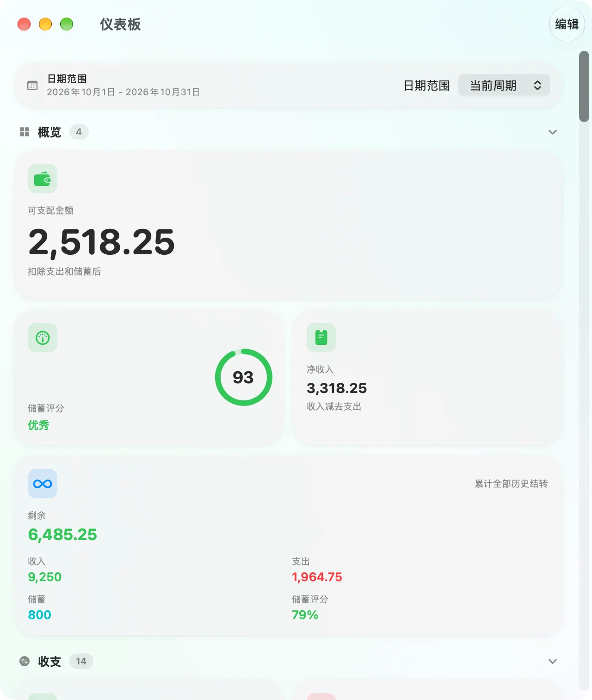
Task: Collapse the 收支 section with its chevron
Action: click(552, 661)
